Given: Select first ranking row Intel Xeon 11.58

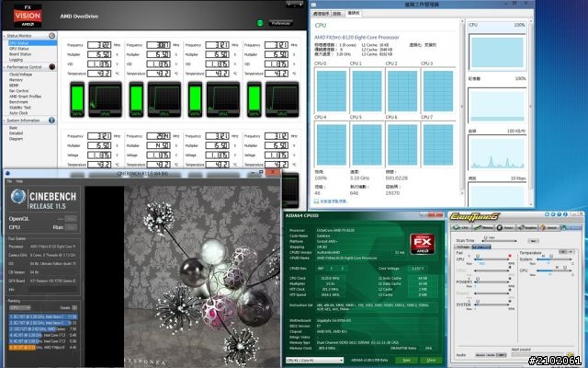Looking at the screenshot, I should click(x=43, y=316).
